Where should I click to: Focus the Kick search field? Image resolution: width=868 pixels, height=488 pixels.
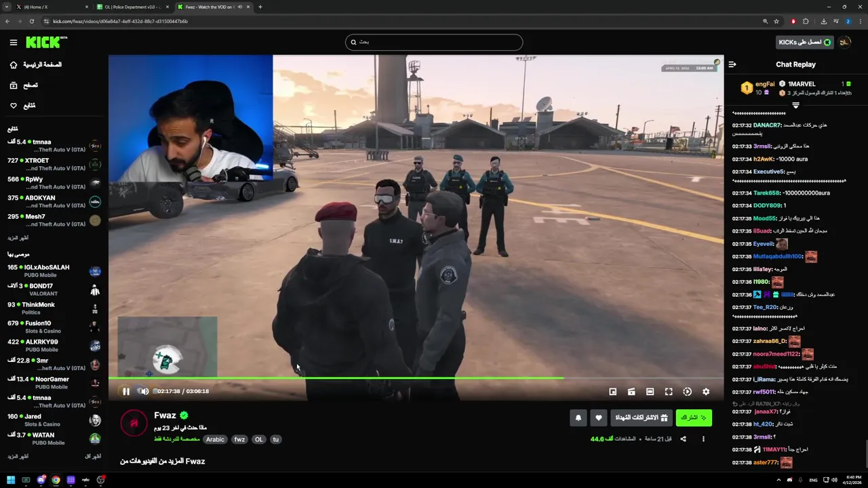tap(434, 42)
